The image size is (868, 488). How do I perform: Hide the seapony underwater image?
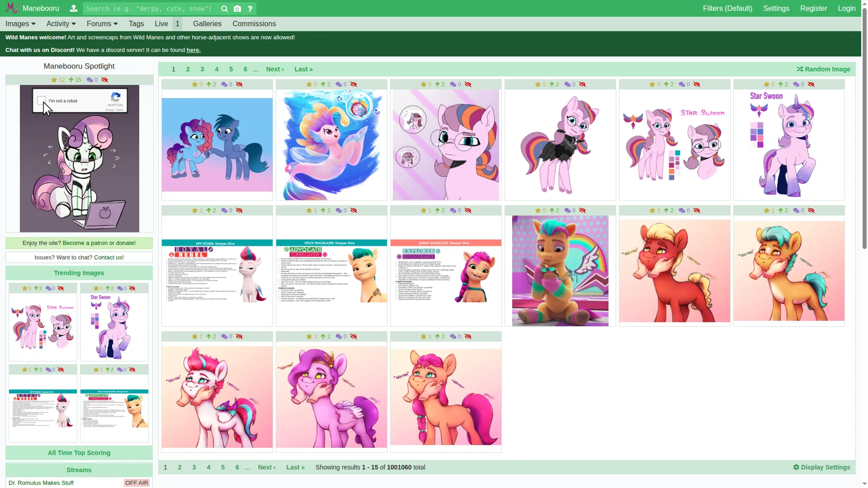(x=354, y=84)
